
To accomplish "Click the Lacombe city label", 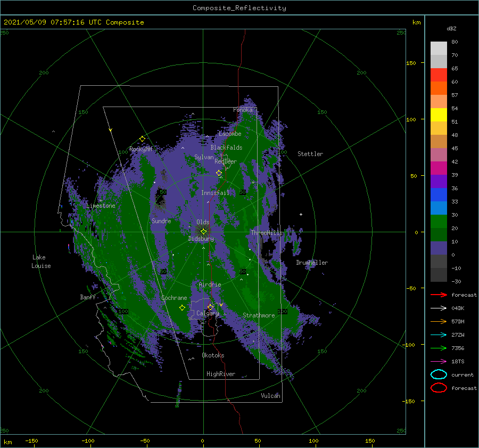I will [230, 134].
